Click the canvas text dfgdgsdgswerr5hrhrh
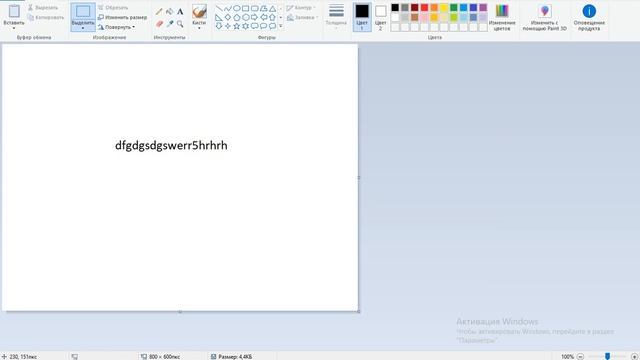640x360 pixels. (x=171, y=146)
